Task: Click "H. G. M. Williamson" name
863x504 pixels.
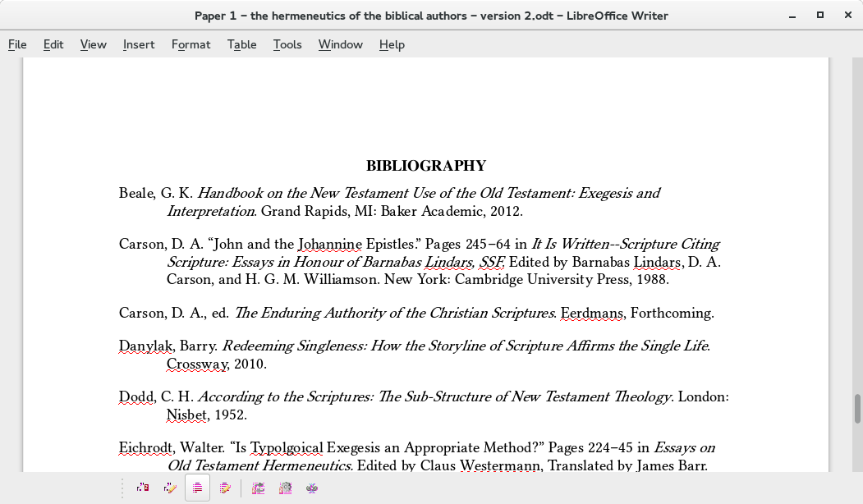Action: coord(311,280)
